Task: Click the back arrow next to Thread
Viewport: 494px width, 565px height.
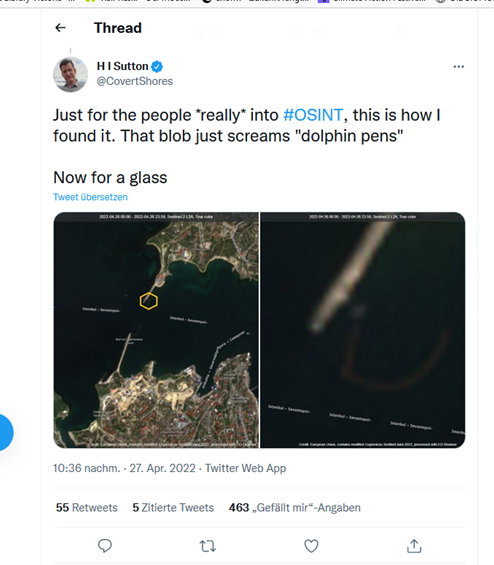Action: coord(60,28)
